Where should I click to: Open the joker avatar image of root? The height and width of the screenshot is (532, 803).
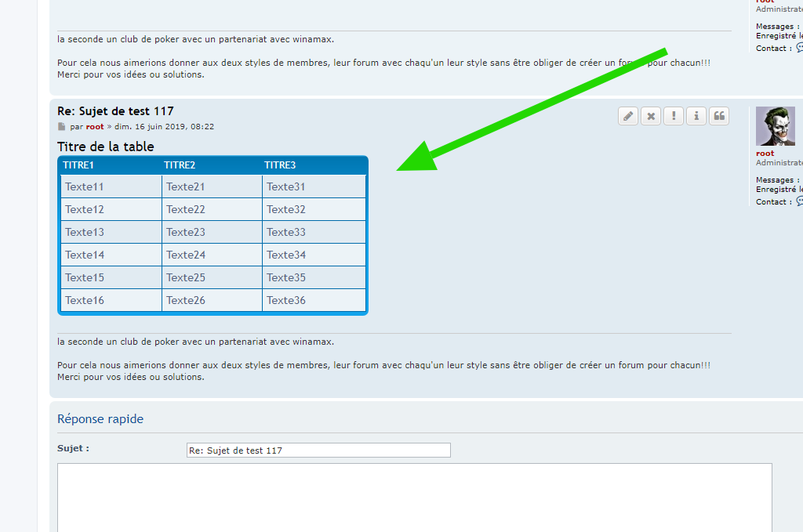pyautogui.click(x=775, y=126)
